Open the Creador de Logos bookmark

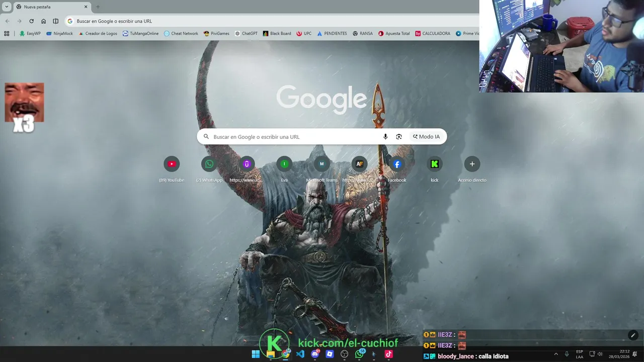(x=98, y=34)
